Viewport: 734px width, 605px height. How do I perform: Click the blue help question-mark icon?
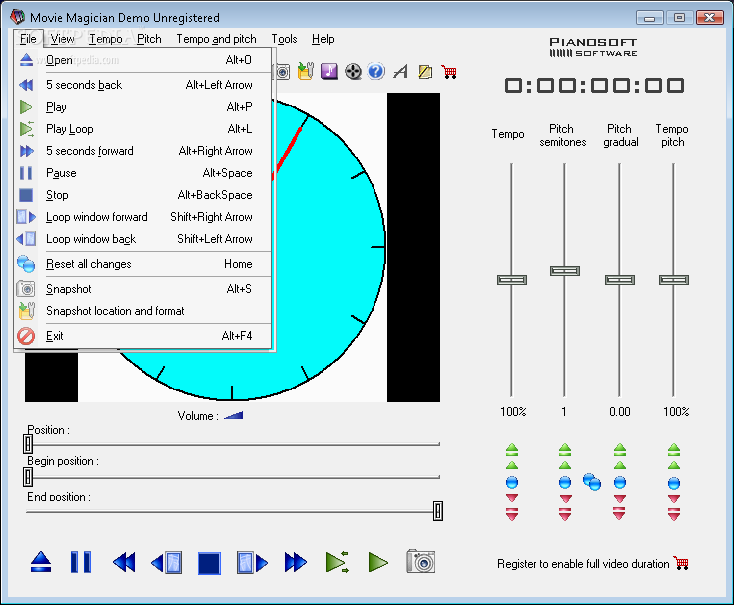coord(376,71)
